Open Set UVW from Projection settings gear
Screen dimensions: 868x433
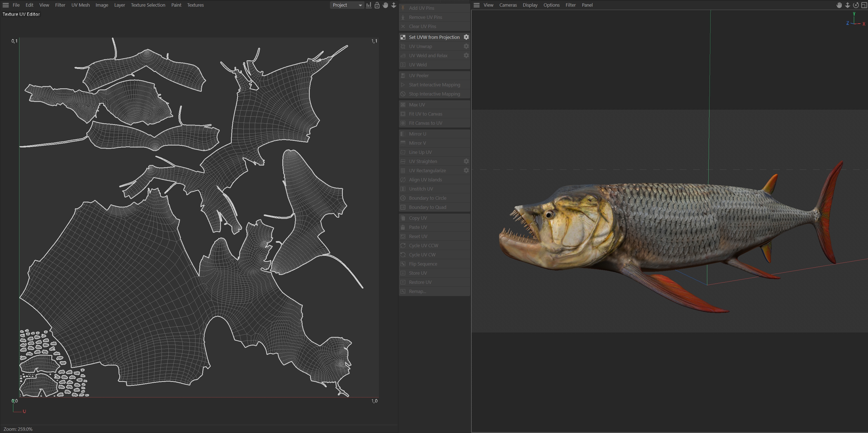coord(466,37)
